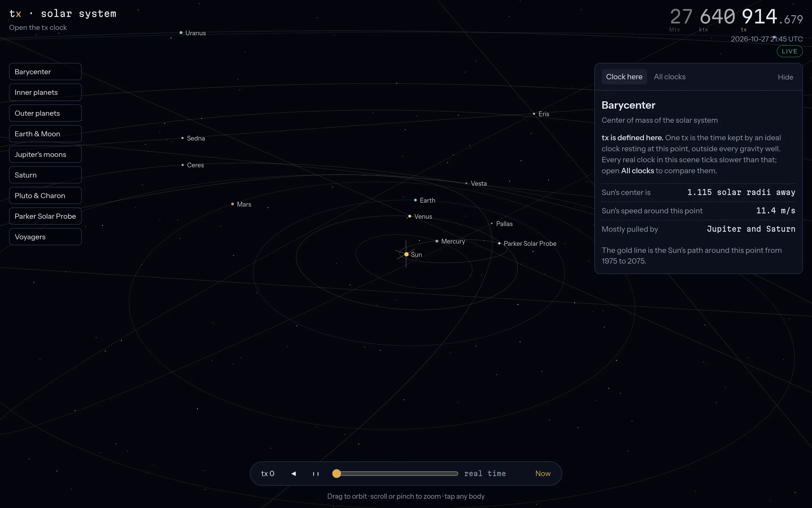Open the Pluto & Charon view
The width and height of the screenshot is (812, 508).
click(45, 196)
